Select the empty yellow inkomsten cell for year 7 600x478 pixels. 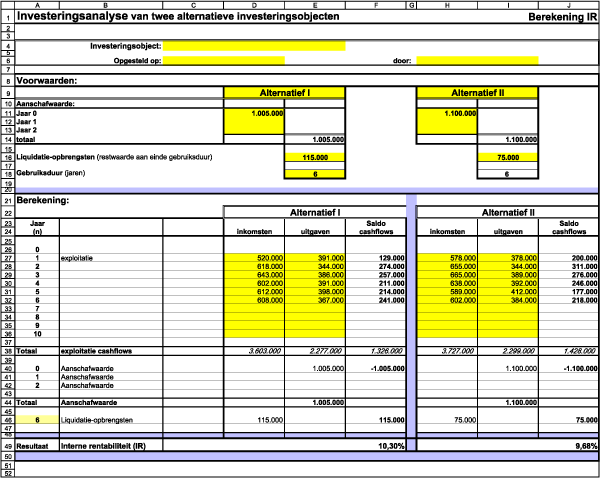[x=254, y=308]
